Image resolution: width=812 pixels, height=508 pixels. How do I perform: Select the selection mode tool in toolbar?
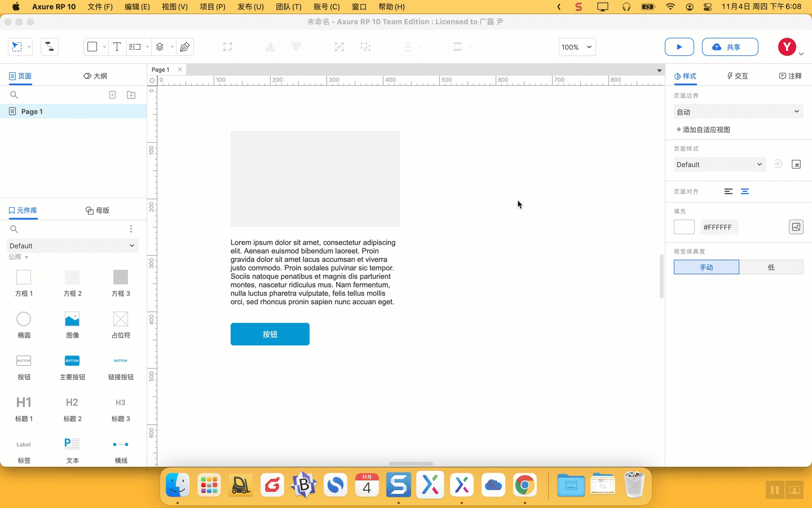pos(17,47)
